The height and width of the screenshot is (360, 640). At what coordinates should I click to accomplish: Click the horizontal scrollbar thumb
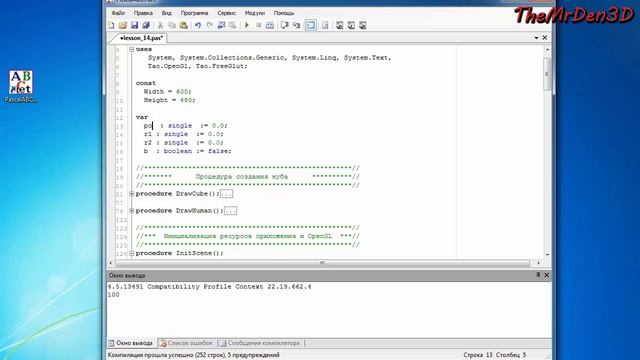322,263
